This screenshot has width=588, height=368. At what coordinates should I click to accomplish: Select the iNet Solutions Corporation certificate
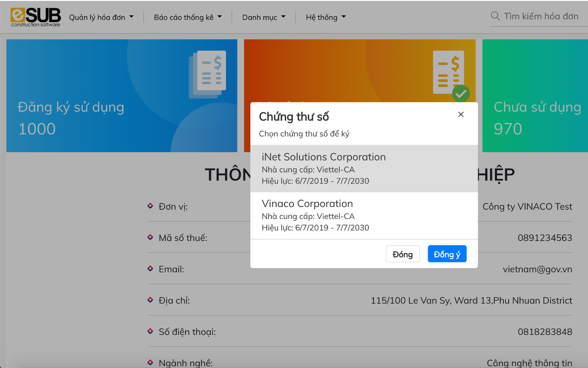[364, 168]
